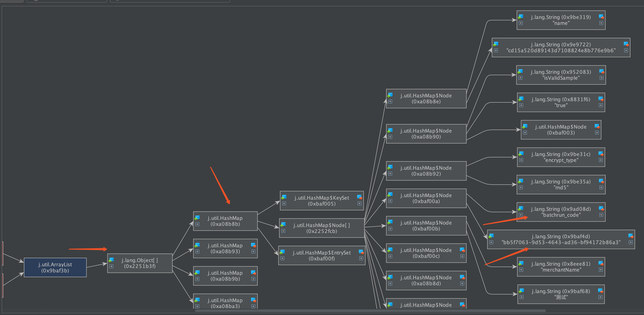The width and height of the screenshot is (644, 315).
Task: Expand outgoing plus on HashMap 0xa08b9b
Action: [253, 279]
